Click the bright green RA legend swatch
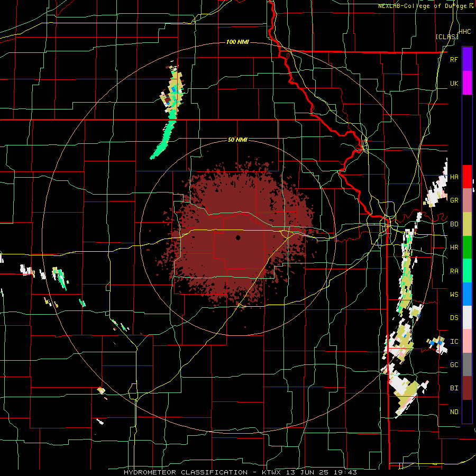476x476 pixels. pos(467,271)
